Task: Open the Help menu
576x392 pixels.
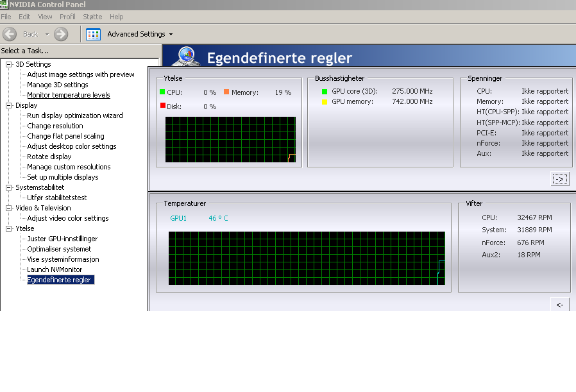Action: click(117, 17)
